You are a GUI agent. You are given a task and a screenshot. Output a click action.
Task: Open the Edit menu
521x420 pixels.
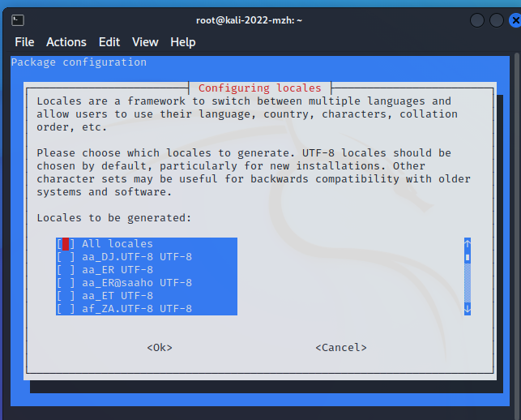[x=109, y=42]
